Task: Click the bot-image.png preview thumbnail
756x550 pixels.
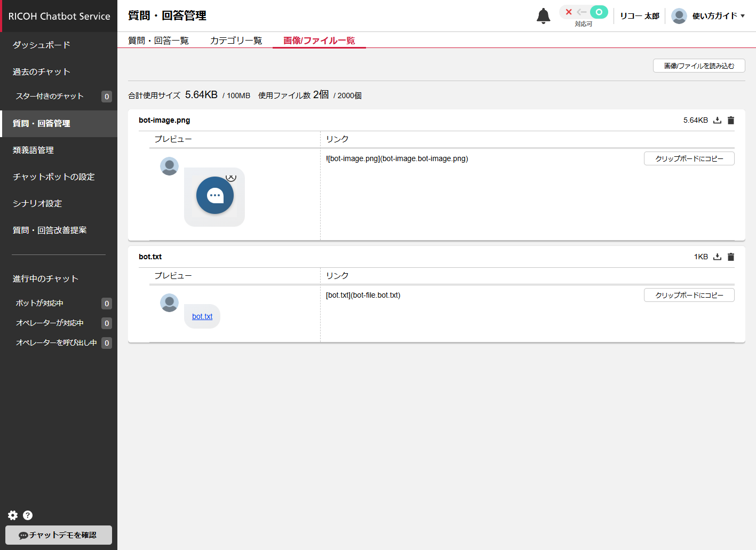Action: pyautogui.click(x=214, y=196)
